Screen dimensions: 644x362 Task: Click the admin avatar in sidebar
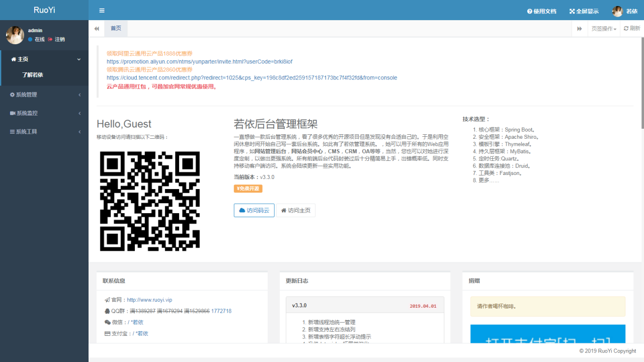15,35
